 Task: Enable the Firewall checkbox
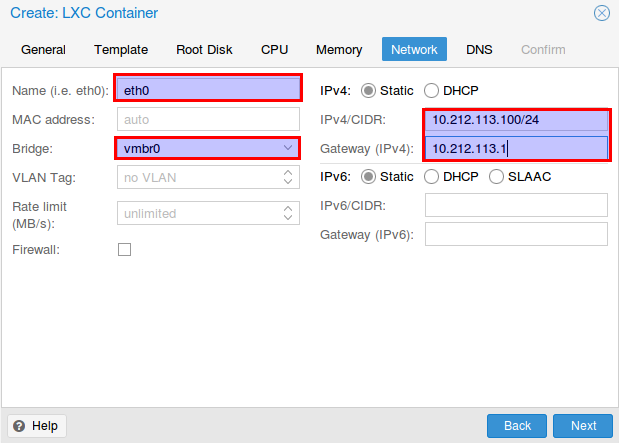pos(124,250)
